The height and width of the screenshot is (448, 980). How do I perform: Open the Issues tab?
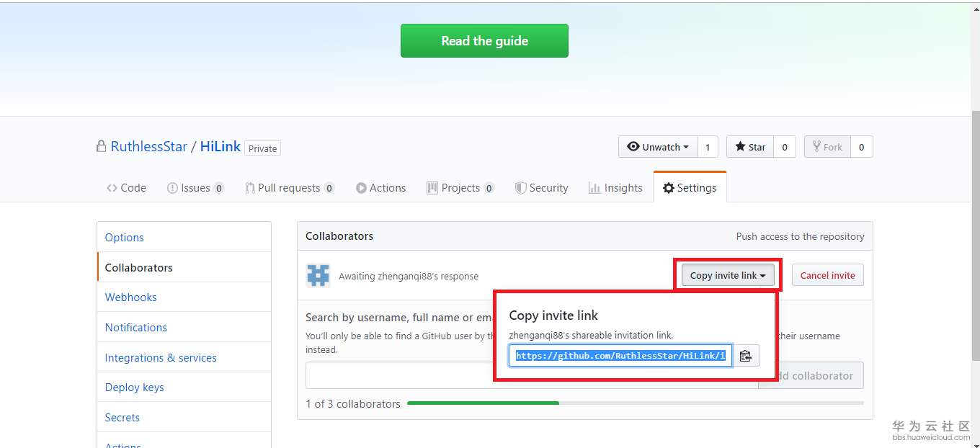pos(195,188)
